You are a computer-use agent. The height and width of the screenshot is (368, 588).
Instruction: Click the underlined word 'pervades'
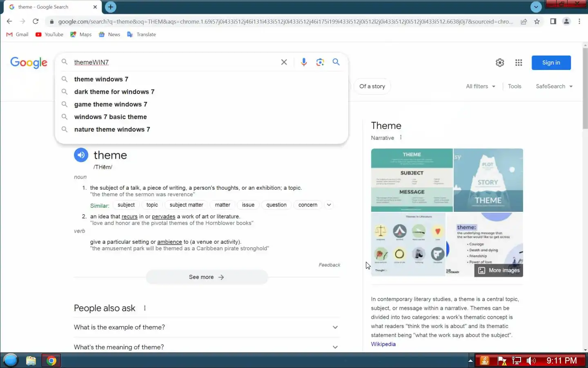[163, 216]
